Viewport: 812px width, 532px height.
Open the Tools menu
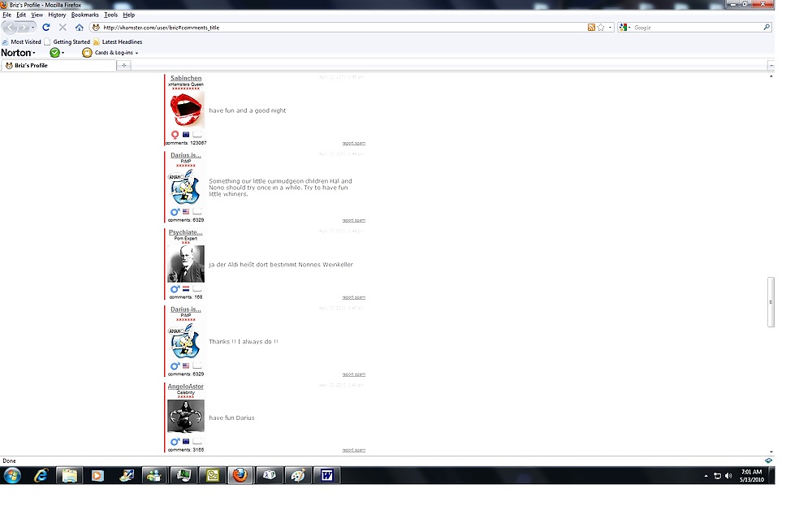[110, 15]
